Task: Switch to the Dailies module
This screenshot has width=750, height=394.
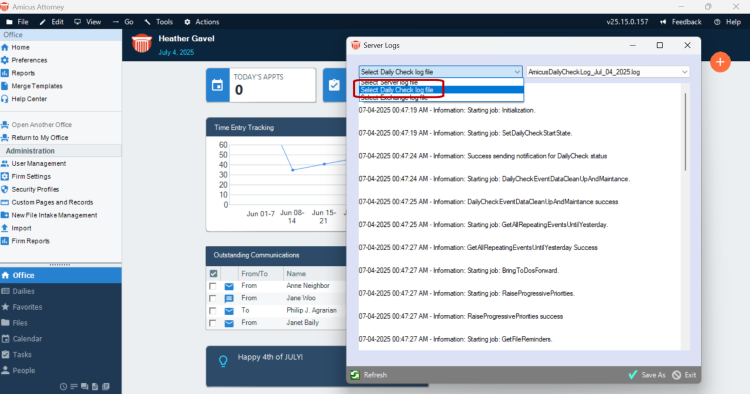Action: (x=61, y=291)
